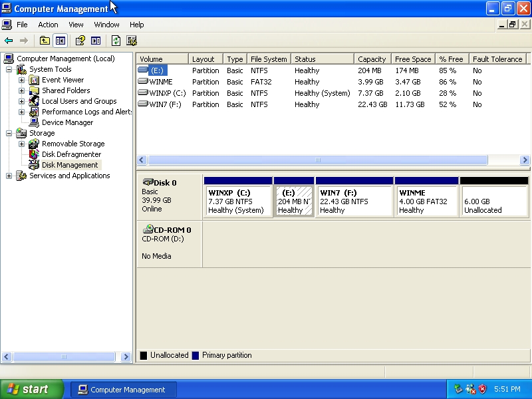Select the WINXP (C:) partition block

[x=237, y=201]
